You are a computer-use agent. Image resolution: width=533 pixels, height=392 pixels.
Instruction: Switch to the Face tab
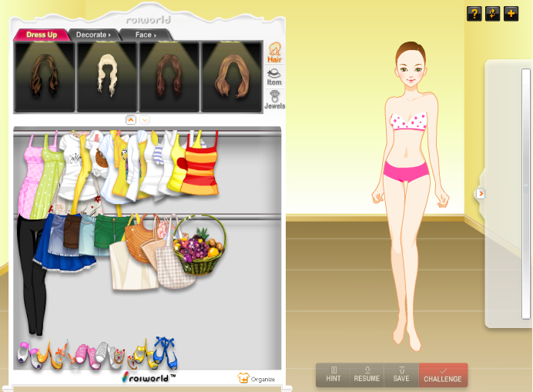click(x=145, y=35)
